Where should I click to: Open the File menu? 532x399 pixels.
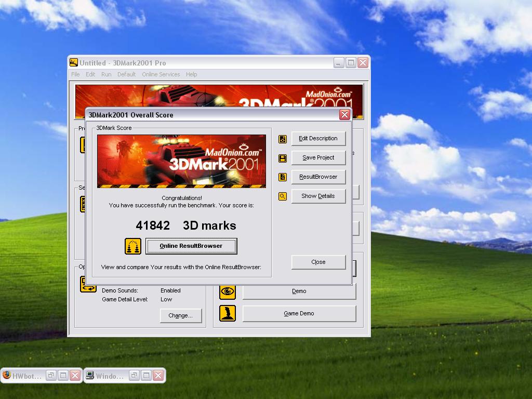(x=75, y=74)
